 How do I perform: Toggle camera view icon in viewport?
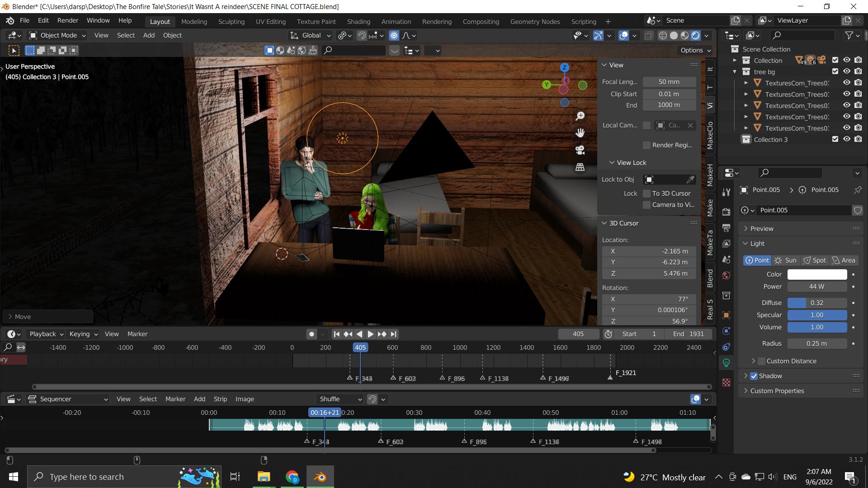point(580,150)
